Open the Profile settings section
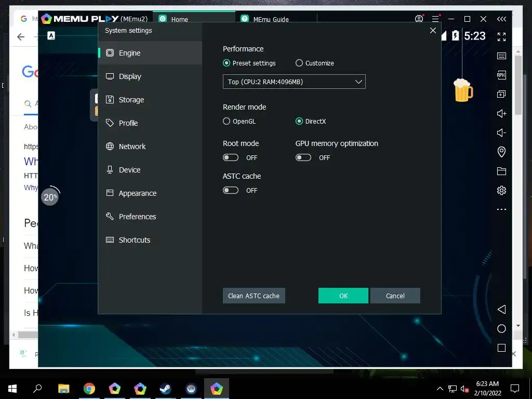The height and width of the screenshot is (399, 532). pyautogui.click(x=150, y=123)
